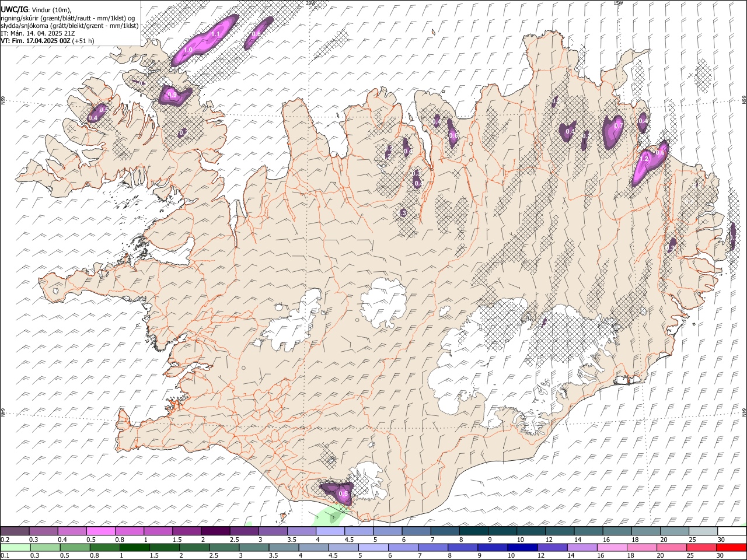Viewport: 747px width, 560px height.
Task: Click the light pink swatch labeled 16 in rain legend
Action: [x=611, y=548]
